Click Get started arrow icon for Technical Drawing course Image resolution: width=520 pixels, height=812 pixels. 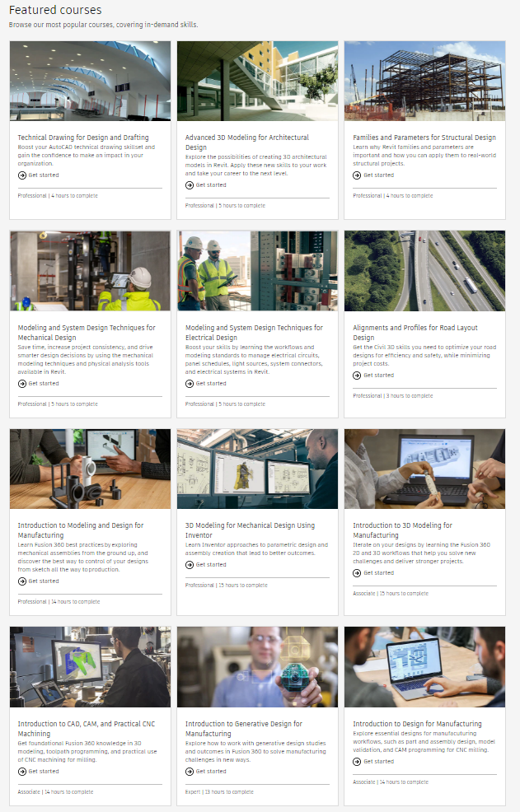(21, 175)
